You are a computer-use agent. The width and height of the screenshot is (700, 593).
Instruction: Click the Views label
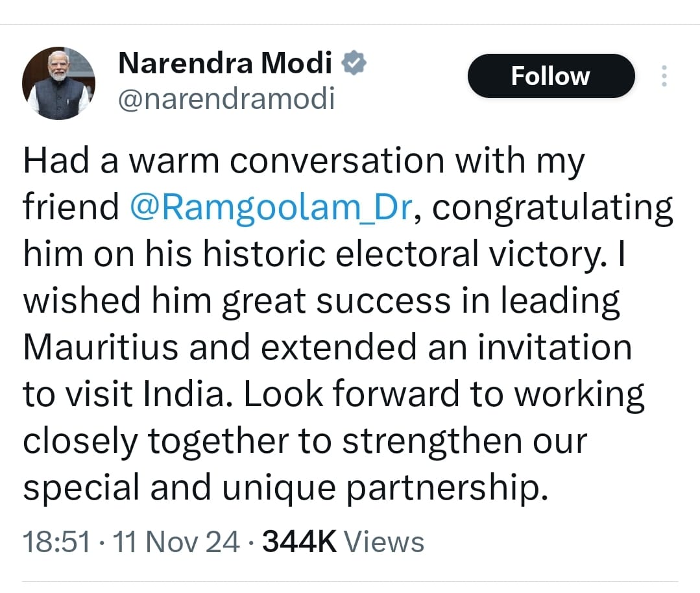click(383, 542)
